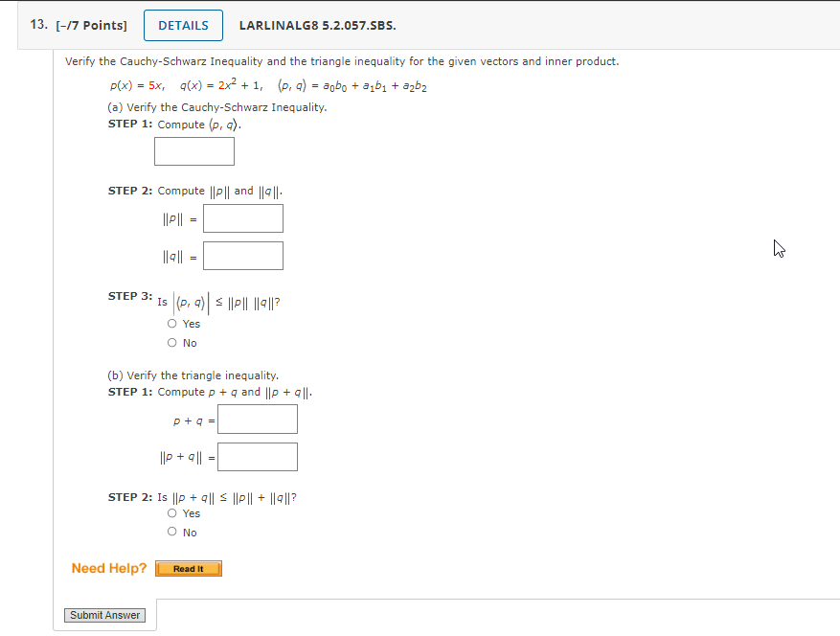Click the Need Help? label
The width and height of the screenshot is (840, 636).
(107, 567)
